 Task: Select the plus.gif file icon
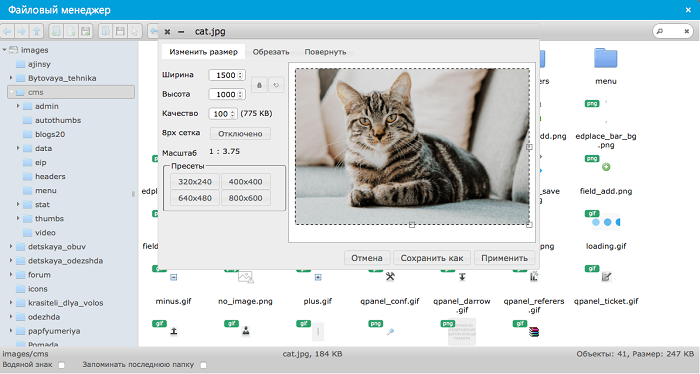(318, 277)
